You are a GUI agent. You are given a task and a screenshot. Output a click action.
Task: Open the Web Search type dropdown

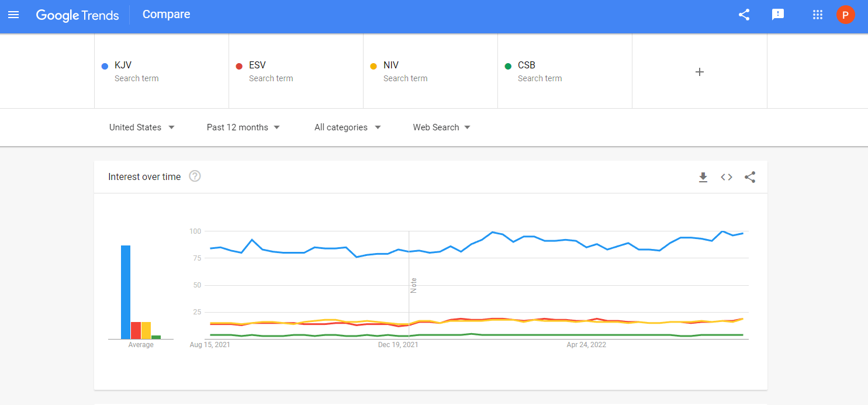tap(441, 127)
